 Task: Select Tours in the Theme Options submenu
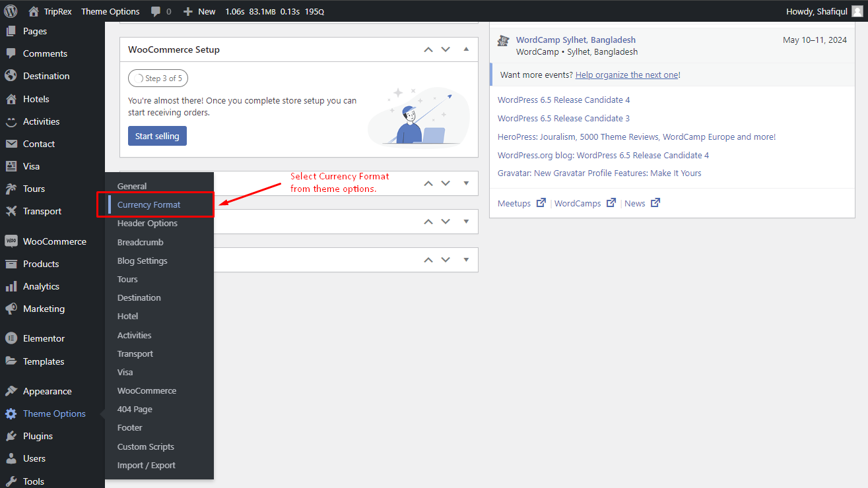pos(127,279)
